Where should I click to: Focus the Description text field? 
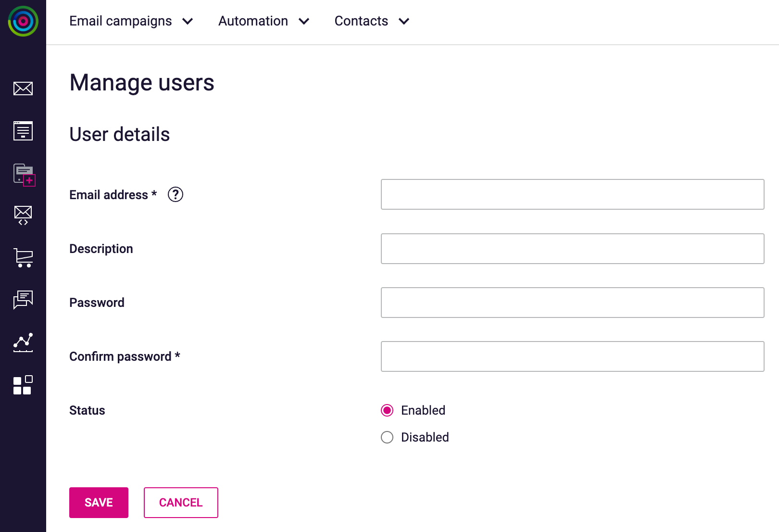pyautogui.click(x=572, y=249)
